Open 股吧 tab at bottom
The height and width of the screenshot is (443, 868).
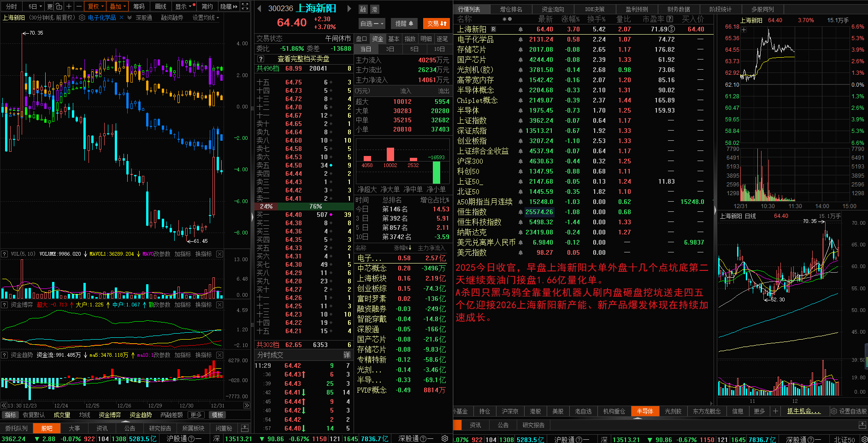[47, 429]
